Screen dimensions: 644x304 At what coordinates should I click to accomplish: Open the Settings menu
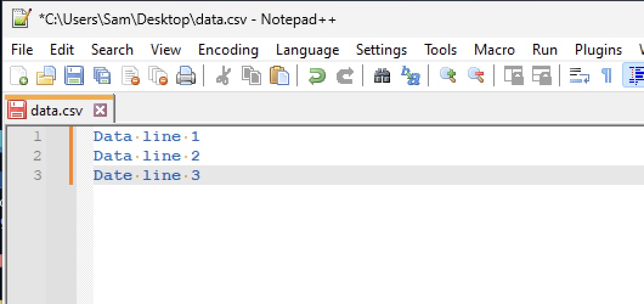(382, 50)
